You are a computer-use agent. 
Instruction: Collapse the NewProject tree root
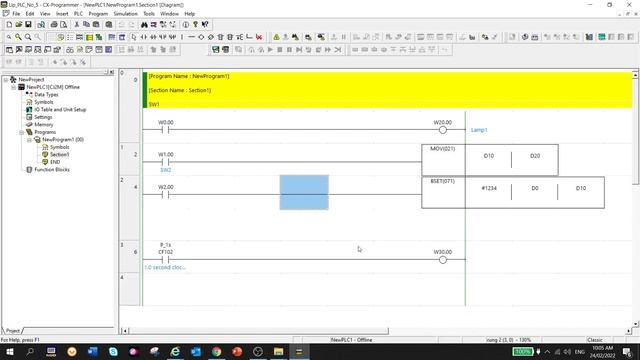click(6, 80)
